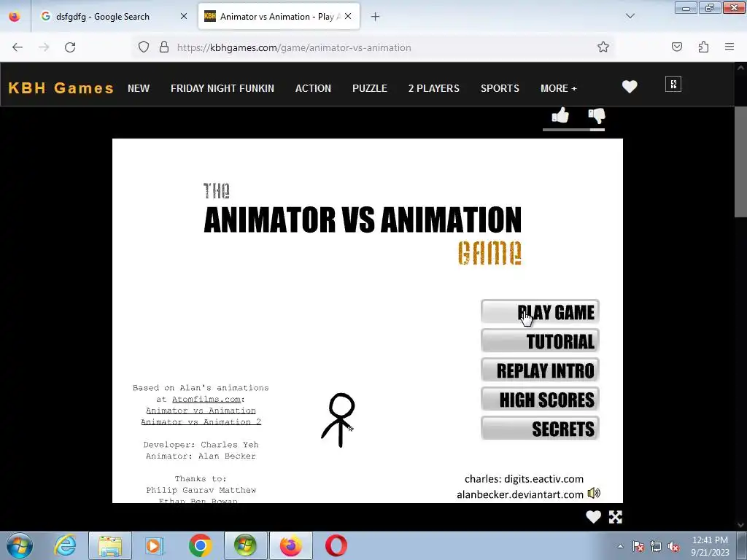Open the Firefox application menu

(729, 47)
